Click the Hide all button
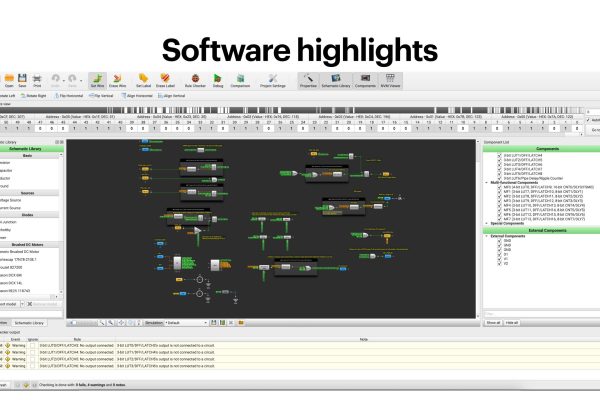 tap(512, 323)
